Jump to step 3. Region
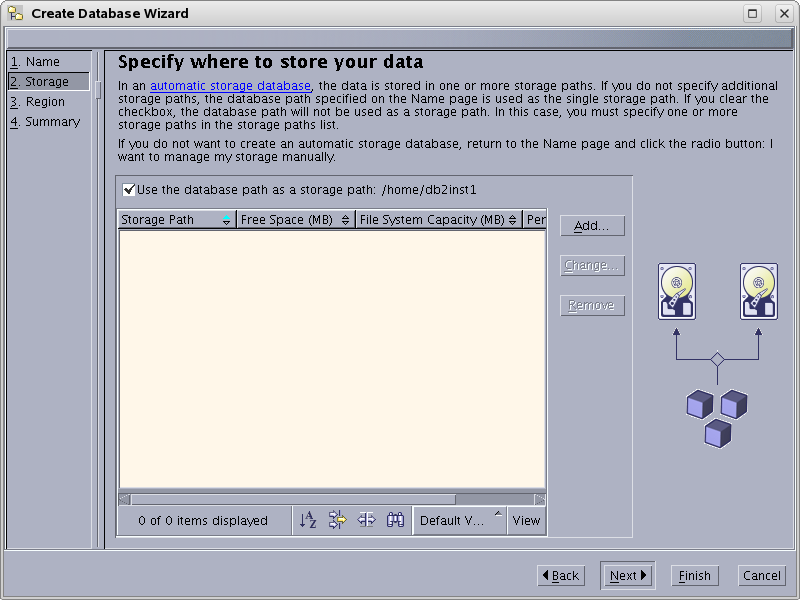800x600 pixels. [37, 102]
